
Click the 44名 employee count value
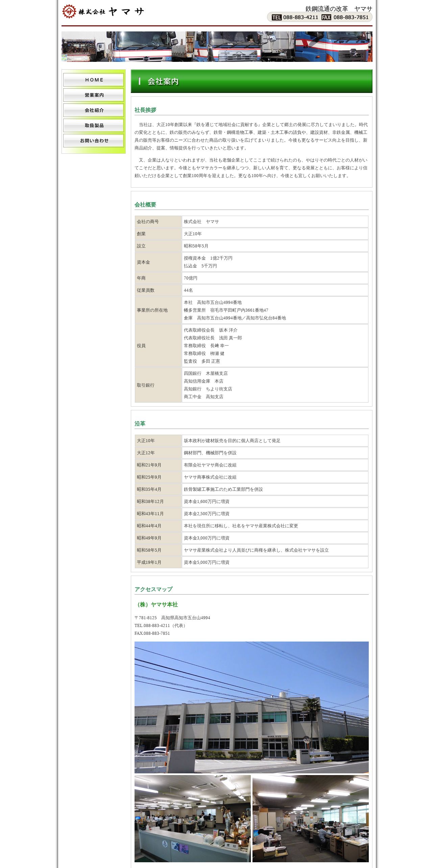[x=188, y=290]
